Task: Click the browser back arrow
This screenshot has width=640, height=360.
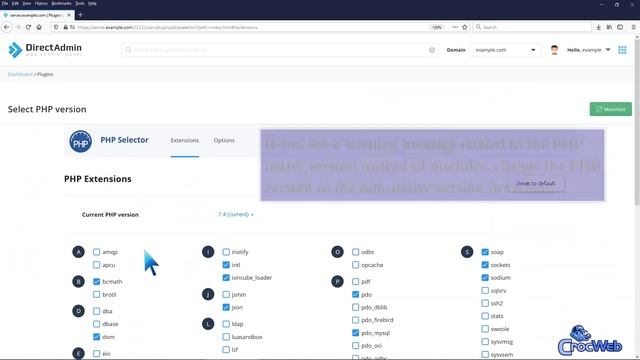Action: pos(7,27)
